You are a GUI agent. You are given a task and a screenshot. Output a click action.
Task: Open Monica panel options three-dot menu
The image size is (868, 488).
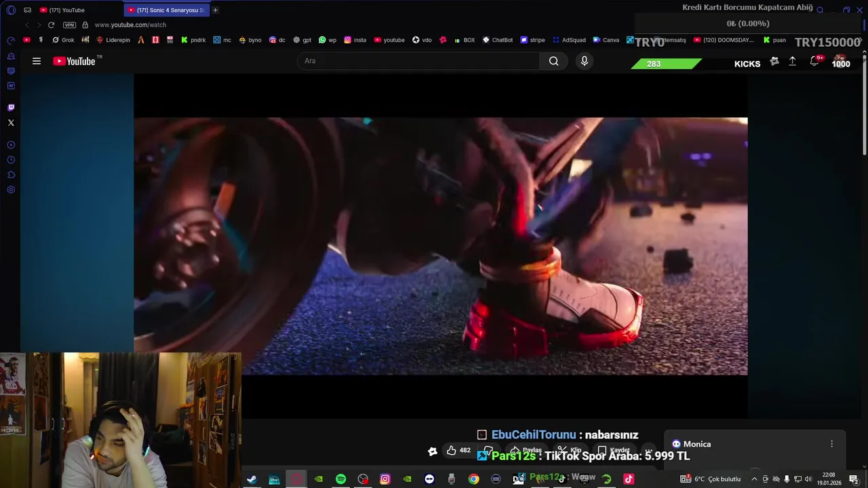pos(831,444)
